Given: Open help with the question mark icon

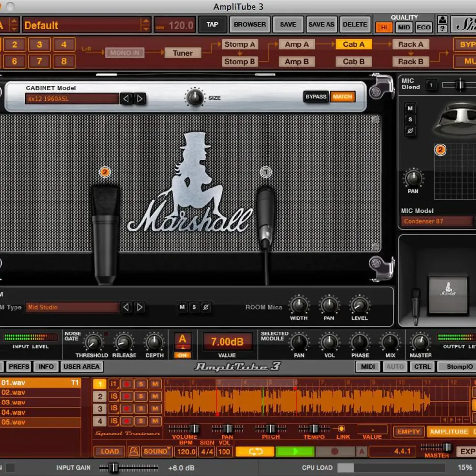Looking at the screenshot, I should tap(443, 29).
